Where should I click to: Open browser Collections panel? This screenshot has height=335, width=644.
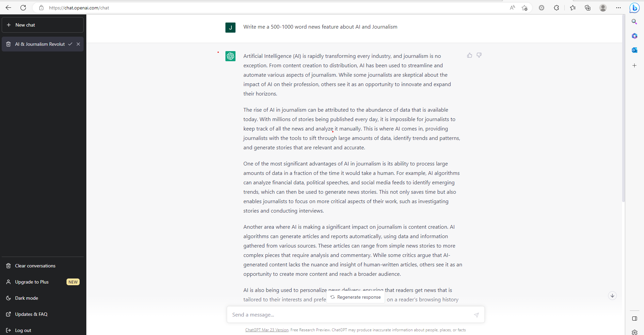tap(588, 8)
